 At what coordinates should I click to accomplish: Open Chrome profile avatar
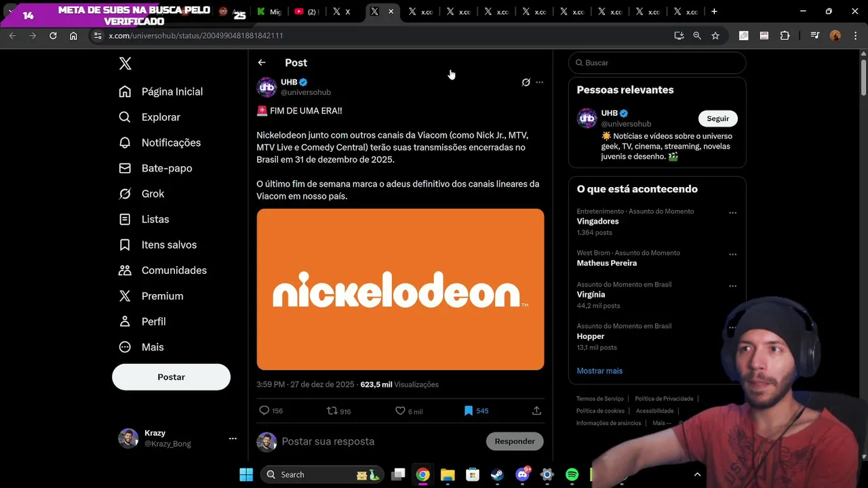point(835,35)
